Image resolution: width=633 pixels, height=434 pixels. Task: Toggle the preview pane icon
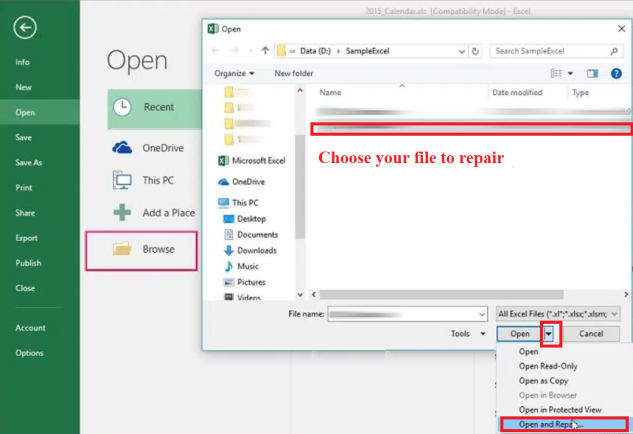592,73
